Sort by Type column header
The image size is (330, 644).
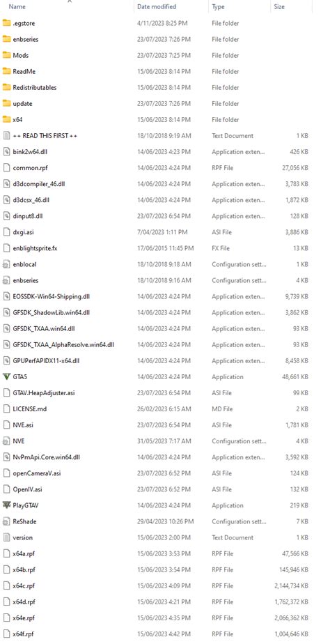pyautogui.click(x=218, y=6)
